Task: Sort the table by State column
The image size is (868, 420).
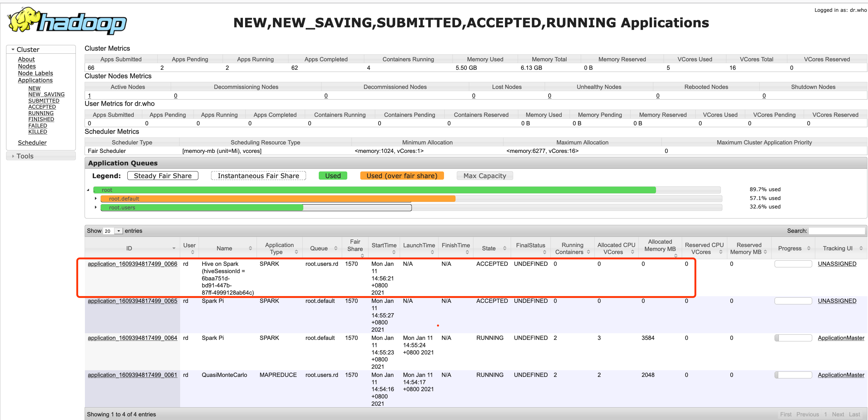Action: tap(492, 248)
